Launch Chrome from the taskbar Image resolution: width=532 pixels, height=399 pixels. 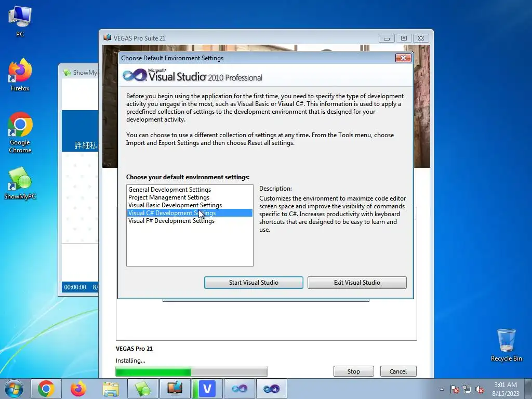[46, 389]
